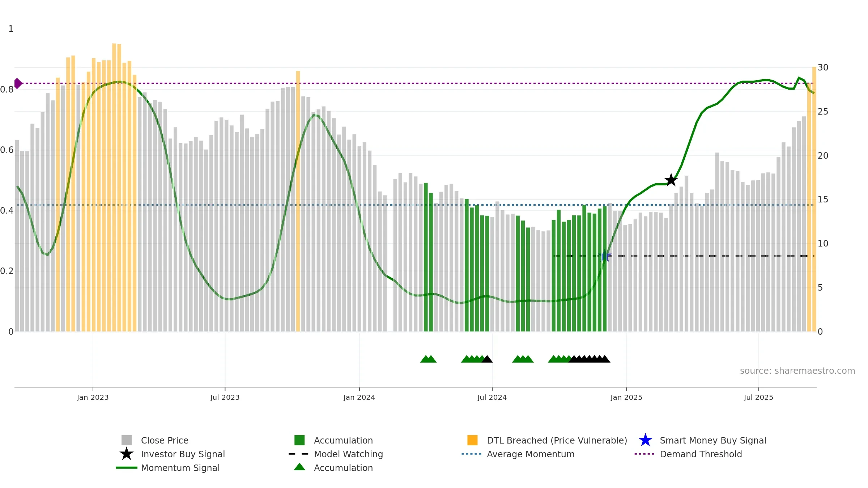This screenshot has width=868, height=488.
Task: Toggle the Momentum Signal legend label
Action: [180, 468]
